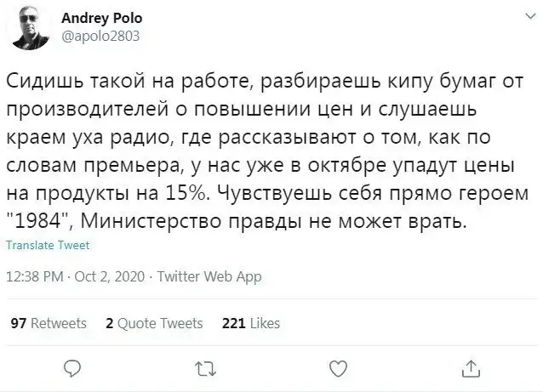Viewport: 543px width, 392px height.
Task: Open the Twitter Web App source link
Action: pos(209,276)
